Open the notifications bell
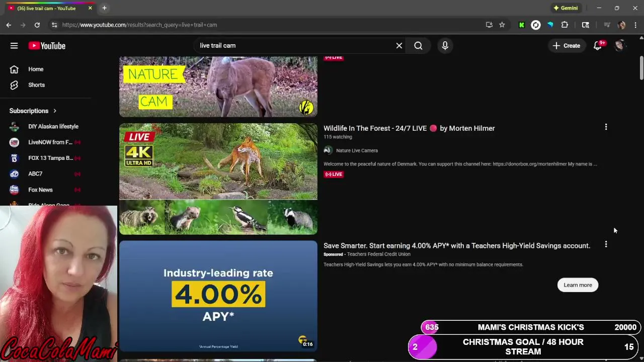Screen dimensions: 644x362 click(x=598, y=46)
